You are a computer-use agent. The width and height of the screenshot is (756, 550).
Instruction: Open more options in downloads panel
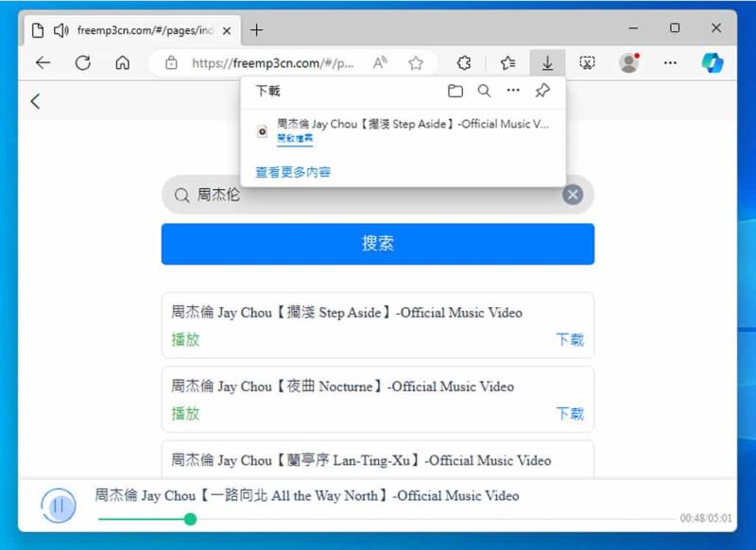[513, 90]
